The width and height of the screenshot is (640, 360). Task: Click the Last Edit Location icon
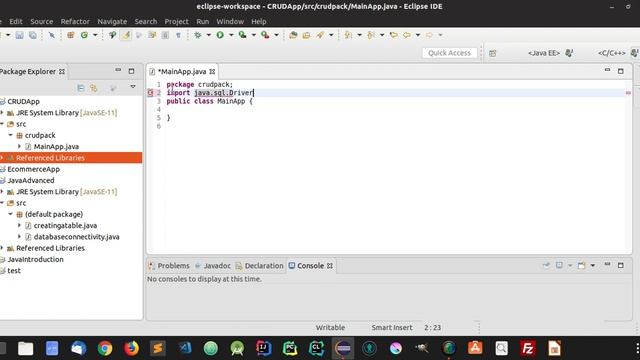[x=393, y=35]
